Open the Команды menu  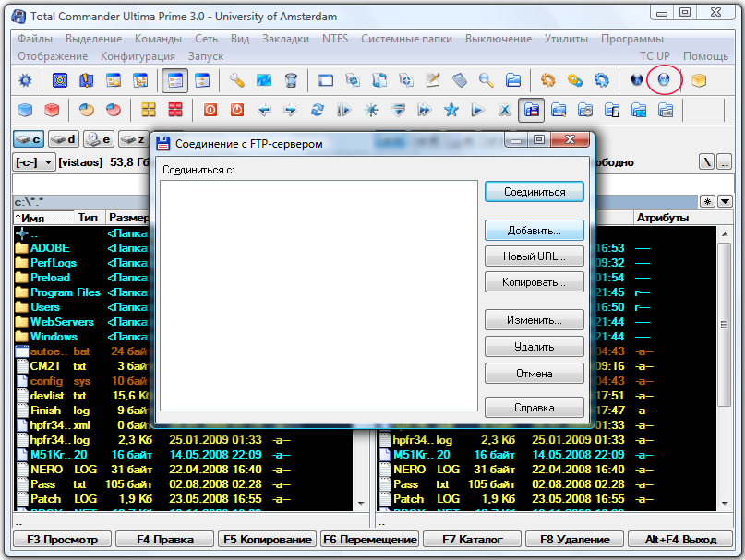pos(158,39)
